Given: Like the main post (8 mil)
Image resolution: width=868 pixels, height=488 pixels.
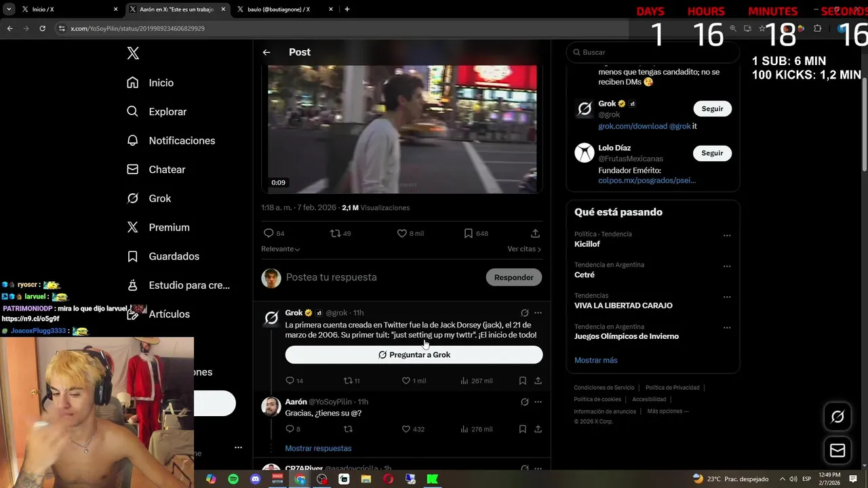Looking at the screenshot, I should pyautogui.click(x=402, y=233).
